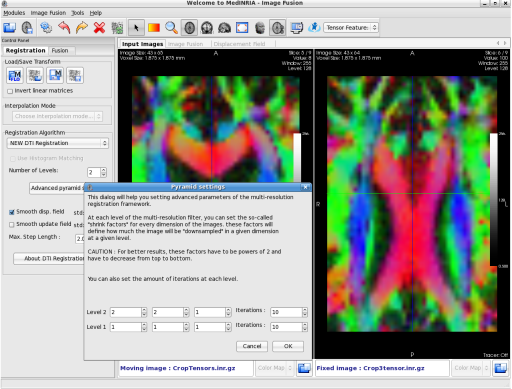Open the Tools menu

[x=78, y=13]
